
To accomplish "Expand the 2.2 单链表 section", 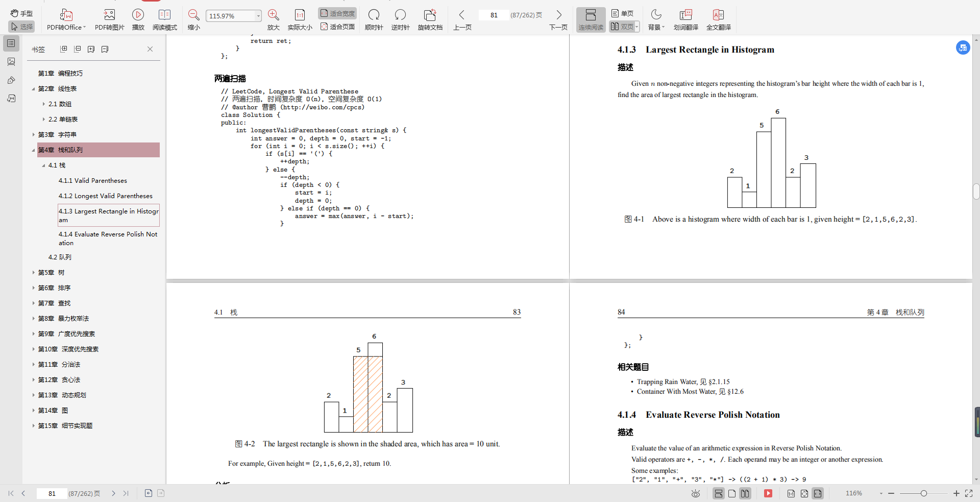I will pyautogui.click(x=44, y=119).
